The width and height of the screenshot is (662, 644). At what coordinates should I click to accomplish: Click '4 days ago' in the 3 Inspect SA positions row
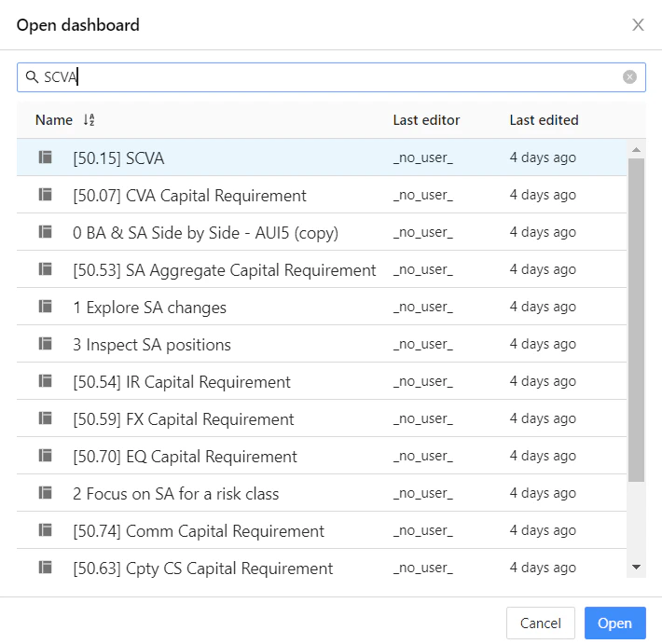543,344
